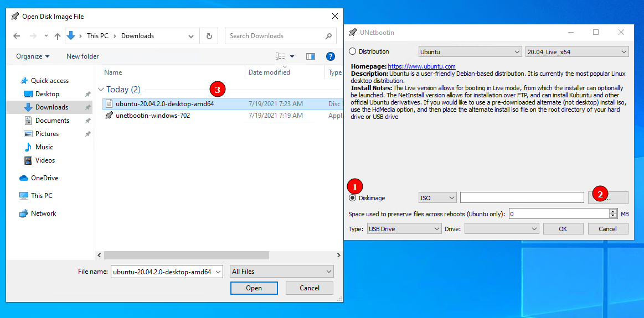Refresh the Downloads folder view
Screen dimensions: 644x318
(209, 36)
